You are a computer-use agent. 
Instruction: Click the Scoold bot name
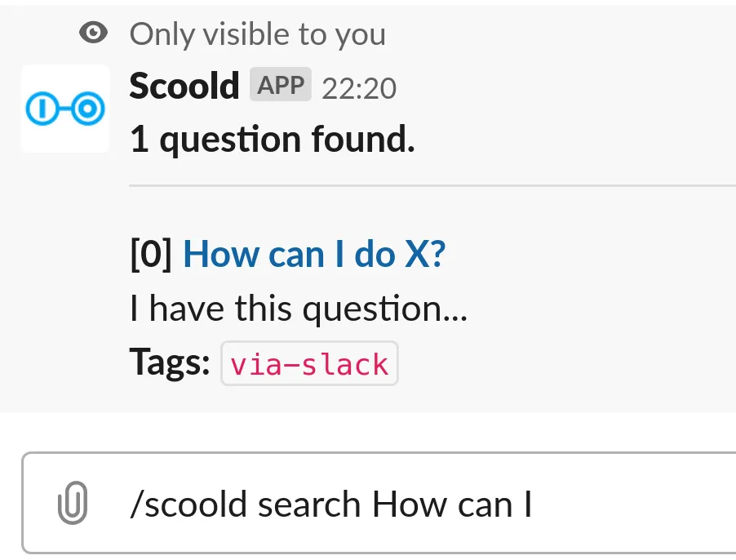[x=184, y=85]
